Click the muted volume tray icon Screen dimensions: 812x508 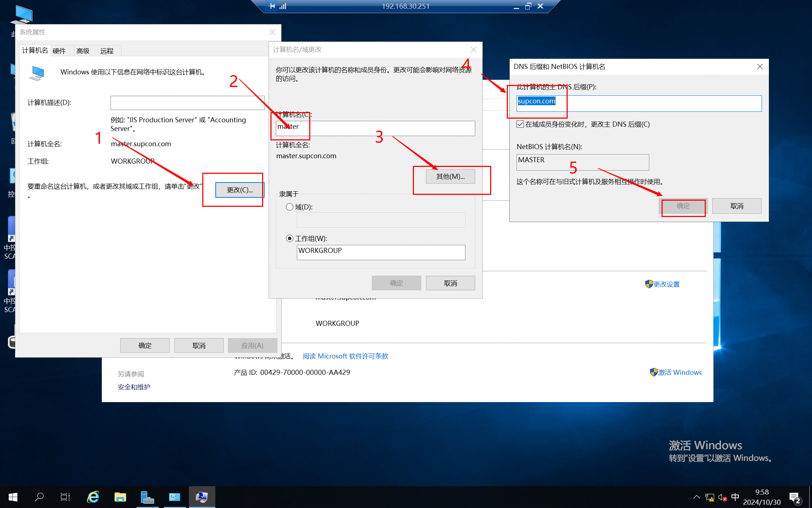click(722, 497)
